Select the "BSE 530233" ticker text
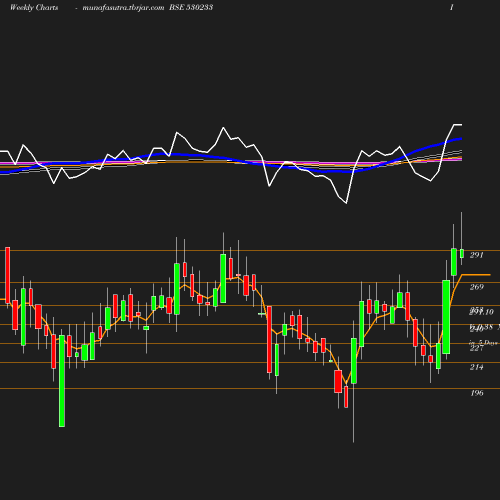 [x=191, y=7]
